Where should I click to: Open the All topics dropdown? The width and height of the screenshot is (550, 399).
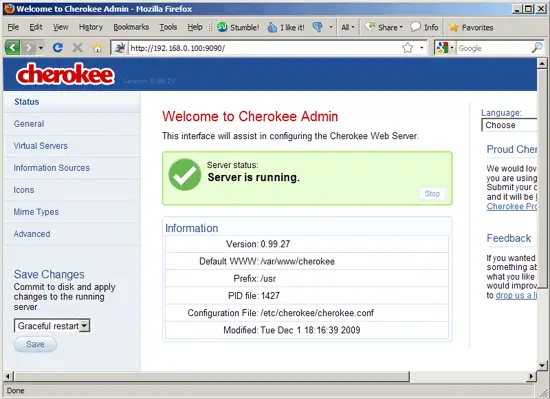point(348,27)
